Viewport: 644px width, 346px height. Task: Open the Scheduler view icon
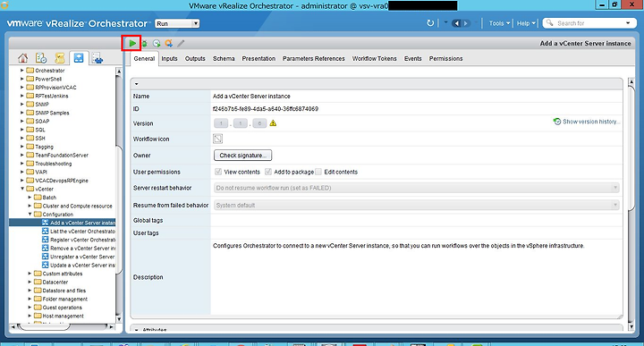tap(41, 58)
